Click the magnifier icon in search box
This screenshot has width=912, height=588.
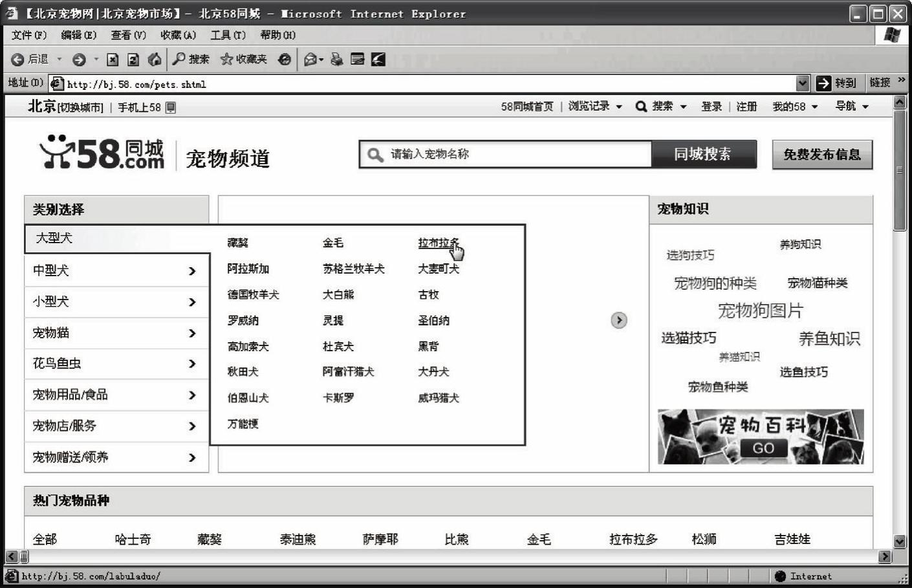[375, 155]
